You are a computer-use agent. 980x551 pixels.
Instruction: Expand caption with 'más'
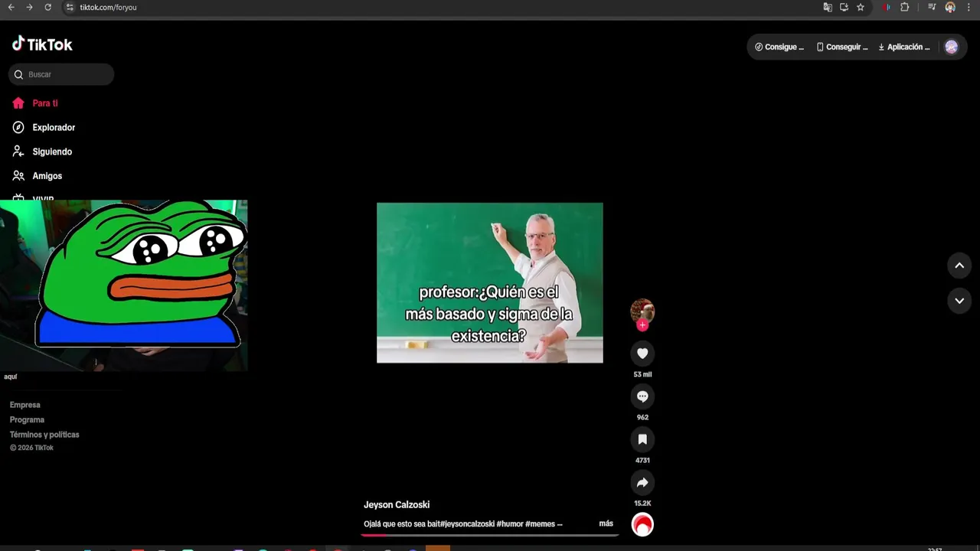pyautogui.click(x=606, y=523)
